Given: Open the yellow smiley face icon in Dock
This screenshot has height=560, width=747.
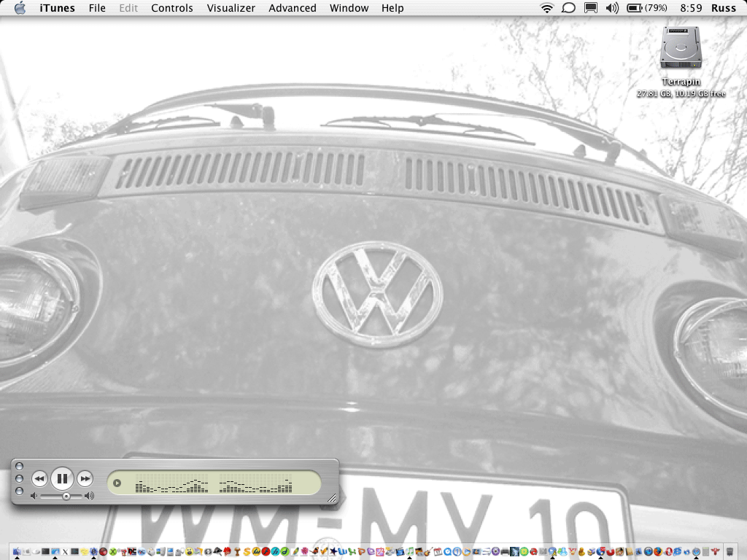Looking at the screenshot, I should [189, 551].
